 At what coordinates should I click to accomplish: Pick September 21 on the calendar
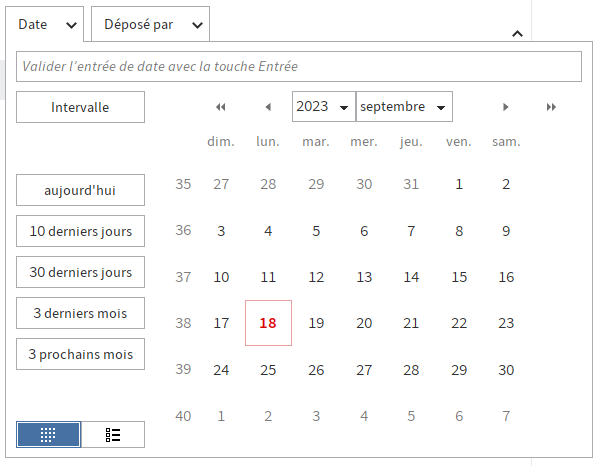point(411,323)
